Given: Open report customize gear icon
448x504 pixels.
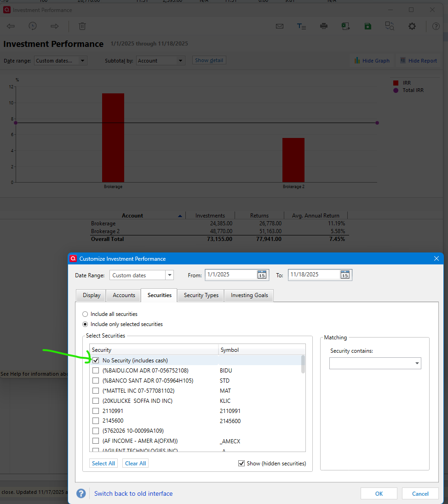Looking at the screenshot, I should 412,26.
